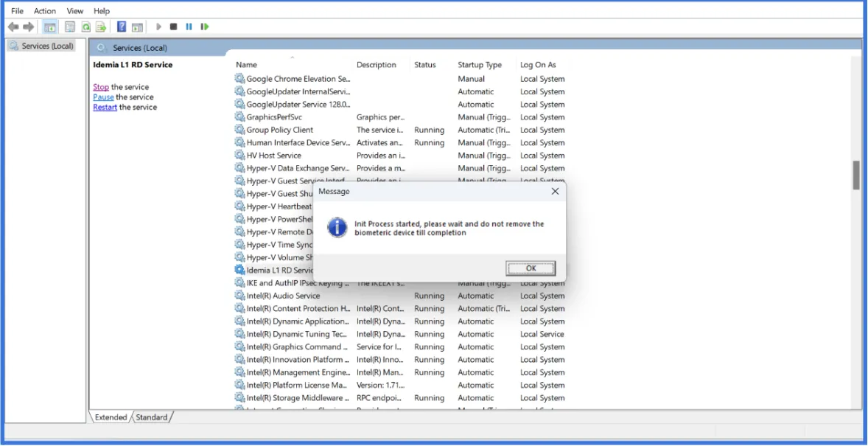Click gear icon of Google Chrome Elevation Service

(x=239, y=79)
